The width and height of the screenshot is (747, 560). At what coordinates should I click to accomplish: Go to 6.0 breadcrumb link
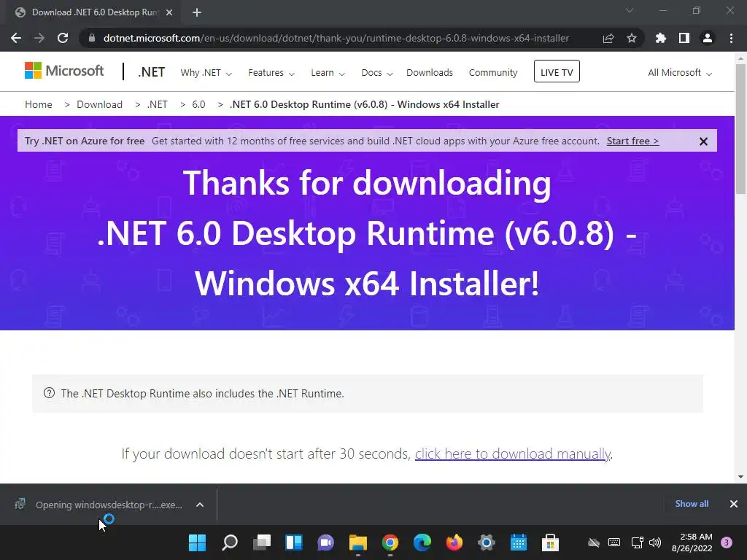198,104
